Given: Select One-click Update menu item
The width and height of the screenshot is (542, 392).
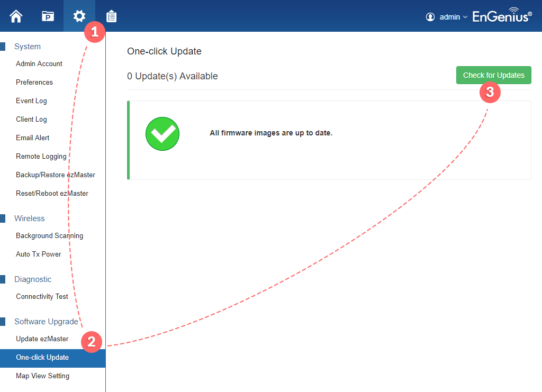Looking at the screenshot, I should coord(52,358).
